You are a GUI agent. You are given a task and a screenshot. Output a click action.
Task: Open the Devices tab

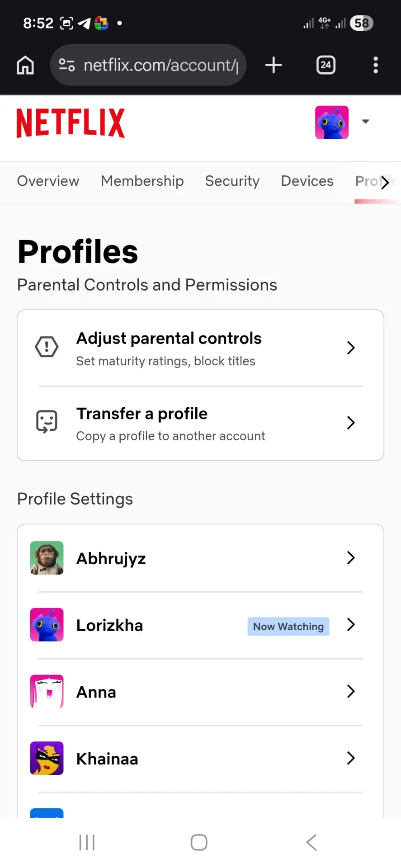pyautogui.click(x=307, y=181)
